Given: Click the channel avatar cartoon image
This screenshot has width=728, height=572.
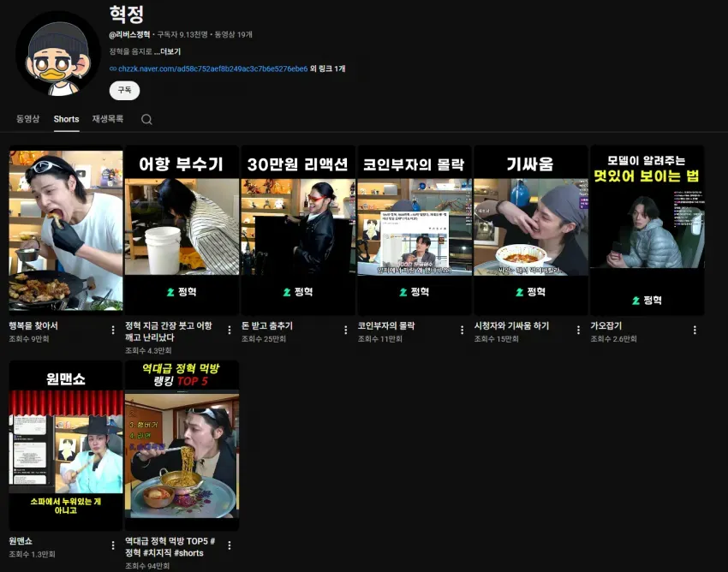Looking at the screenshot, I should [x=58, y=54].
